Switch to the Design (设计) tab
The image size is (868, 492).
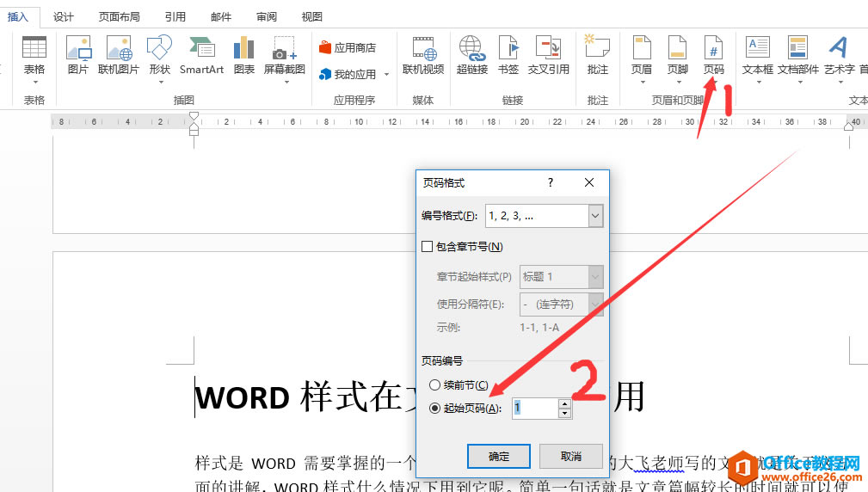[x=63, y=16]
